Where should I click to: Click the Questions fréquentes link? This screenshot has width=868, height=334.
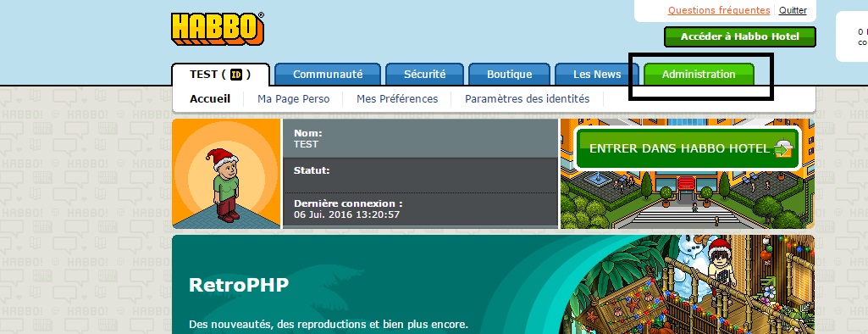pos(719,10)
